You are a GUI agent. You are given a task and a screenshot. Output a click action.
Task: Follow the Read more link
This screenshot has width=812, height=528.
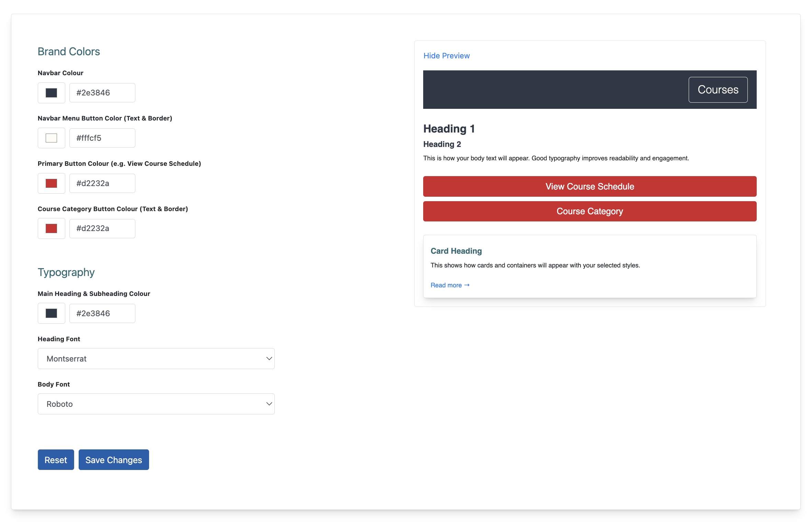click(450, 285)
